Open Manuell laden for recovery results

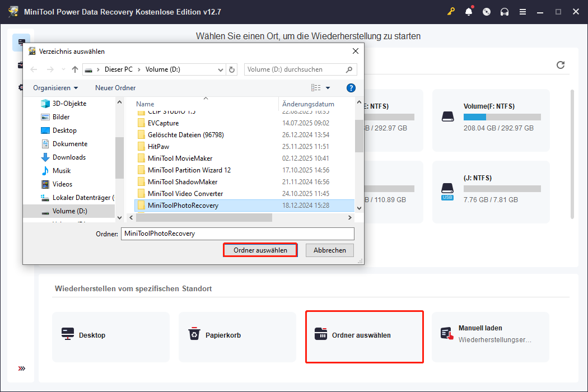(x=491, y=337)
